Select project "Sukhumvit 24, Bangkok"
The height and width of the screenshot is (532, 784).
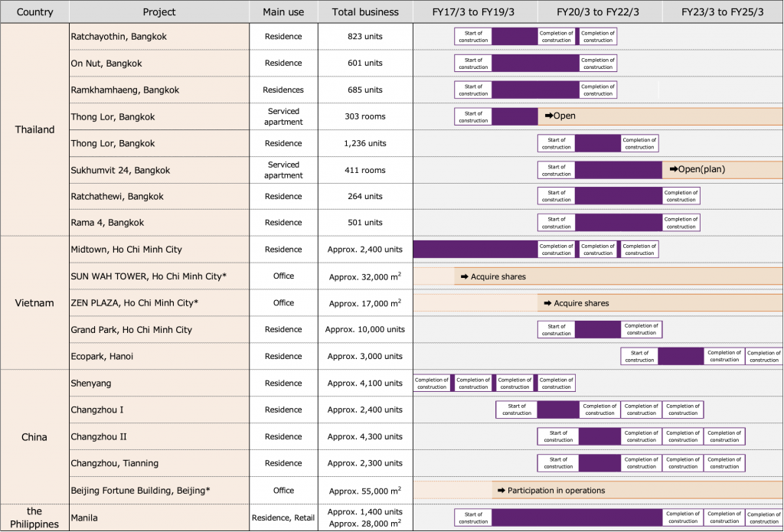point(120,171)
